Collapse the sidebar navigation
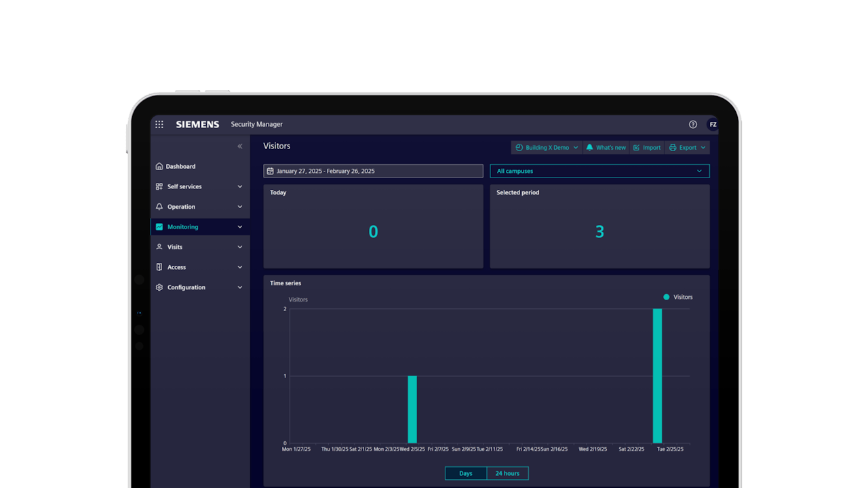The image size is (868, 488). pos(239,146)
